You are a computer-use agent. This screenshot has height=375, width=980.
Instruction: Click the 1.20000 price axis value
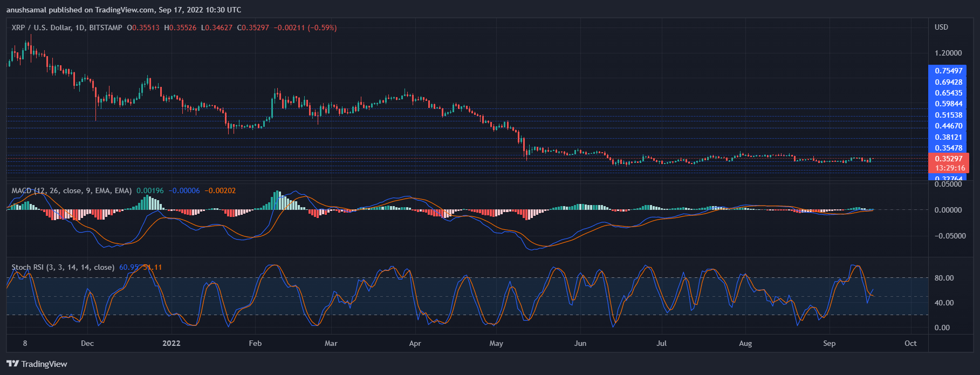coord(948,53)
